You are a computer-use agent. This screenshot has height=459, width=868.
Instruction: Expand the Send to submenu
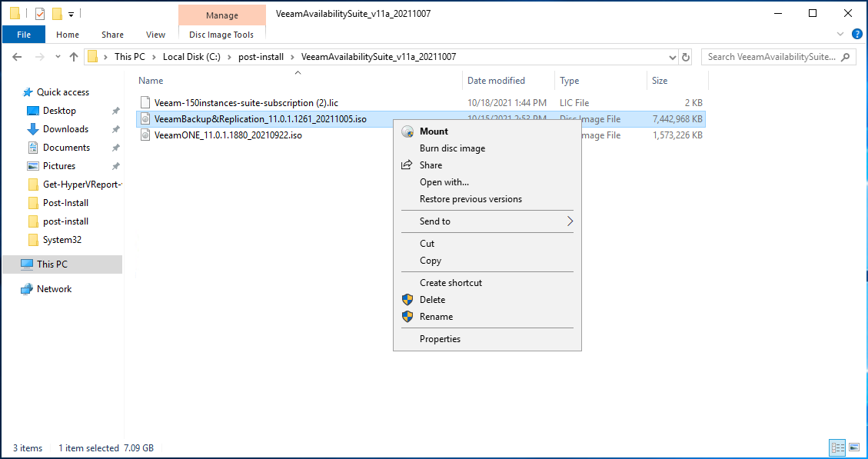pos(569,221)
